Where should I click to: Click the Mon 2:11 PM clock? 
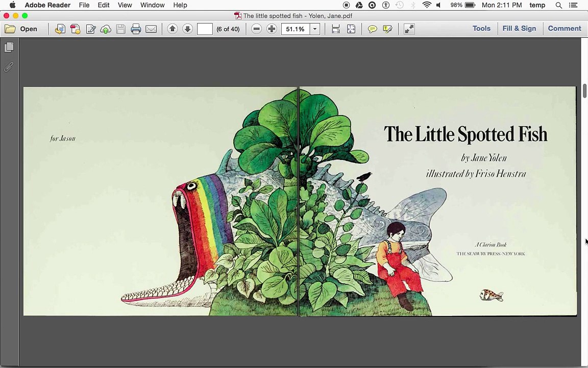pos(502,5)
